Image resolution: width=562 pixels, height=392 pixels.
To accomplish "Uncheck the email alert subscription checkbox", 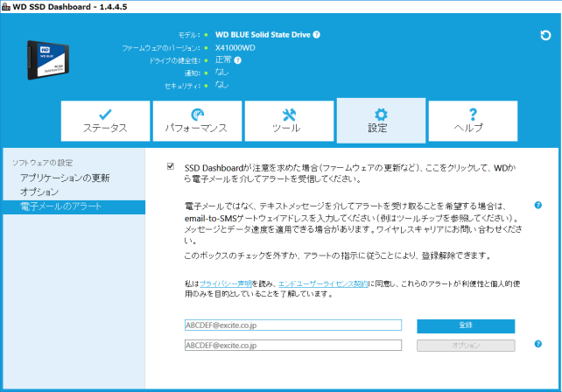I will [171, 166].
